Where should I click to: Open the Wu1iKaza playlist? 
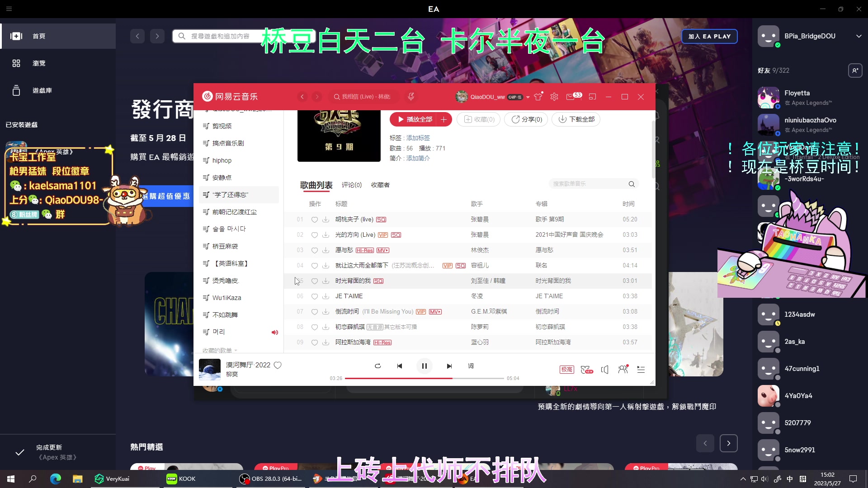tap(239, 298)
